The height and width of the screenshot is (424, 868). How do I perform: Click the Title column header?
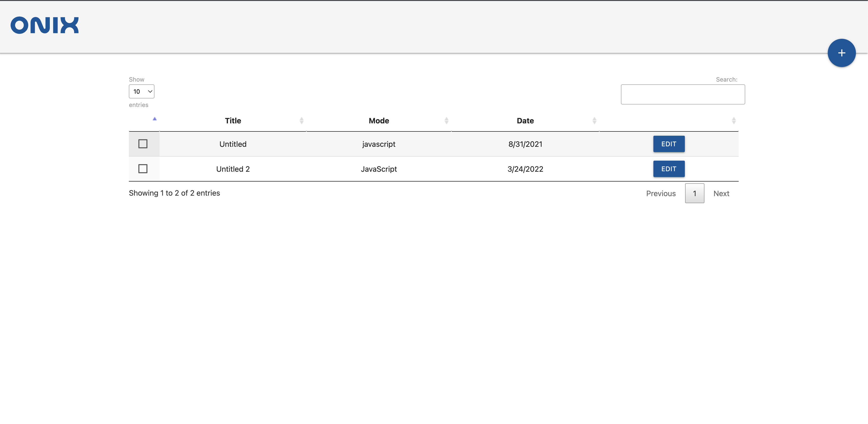233,121
